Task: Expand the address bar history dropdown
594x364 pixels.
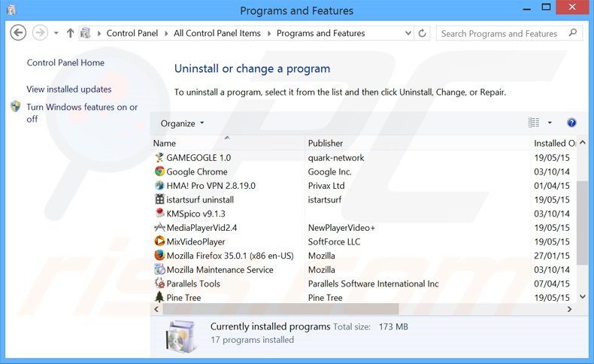Action: coord(408,33)
